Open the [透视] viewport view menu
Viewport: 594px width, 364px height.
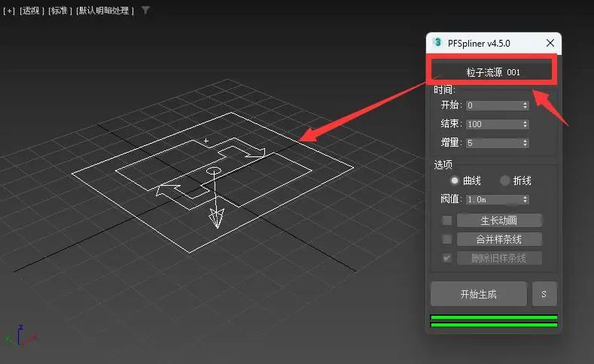(32, 11)
